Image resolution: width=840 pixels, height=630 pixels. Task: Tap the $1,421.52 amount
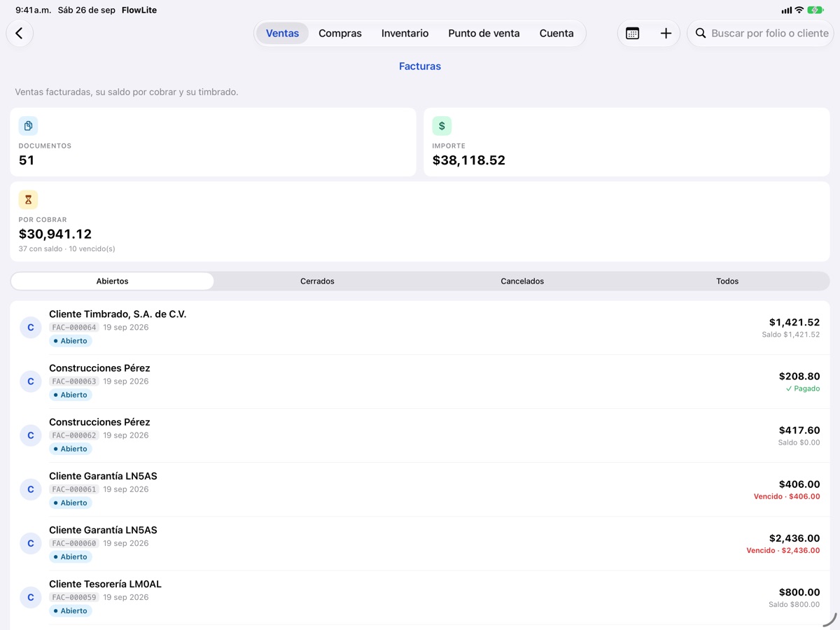pos(794,322)
